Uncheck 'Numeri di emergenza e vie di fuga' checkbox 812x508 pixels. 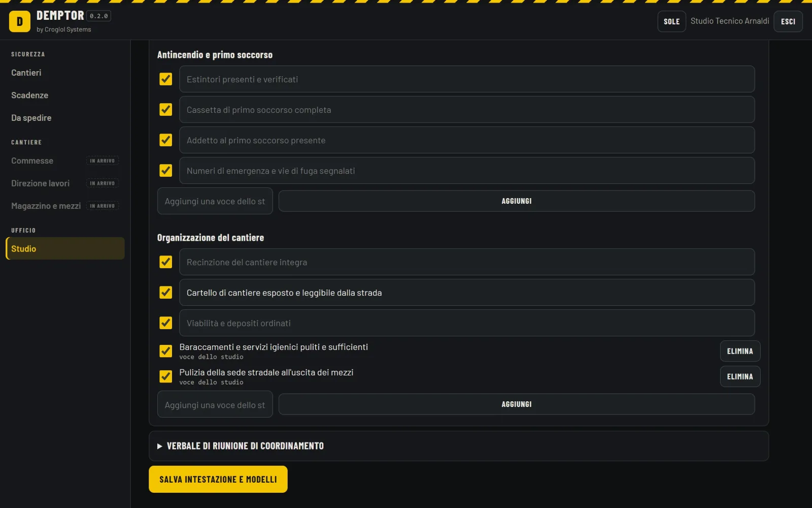coord(165,171)
